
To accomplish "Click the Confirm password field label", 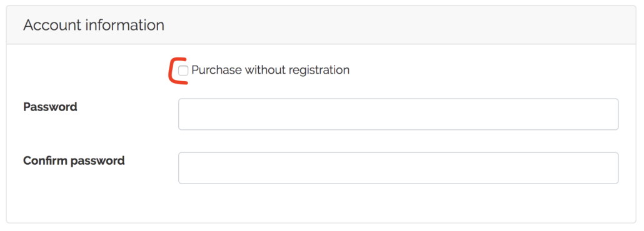I will (74, 160).
